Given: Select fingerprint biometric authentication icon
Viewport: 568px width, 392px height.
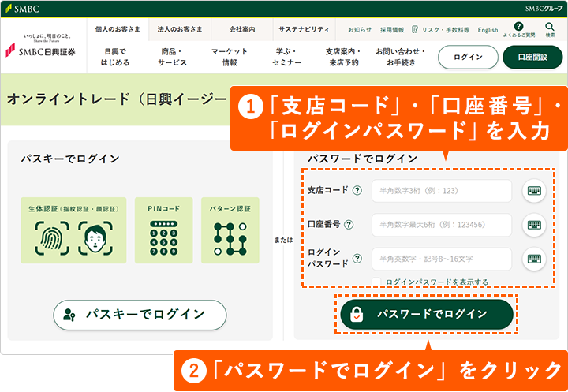Looking at the screenshot, I should 52,238.
